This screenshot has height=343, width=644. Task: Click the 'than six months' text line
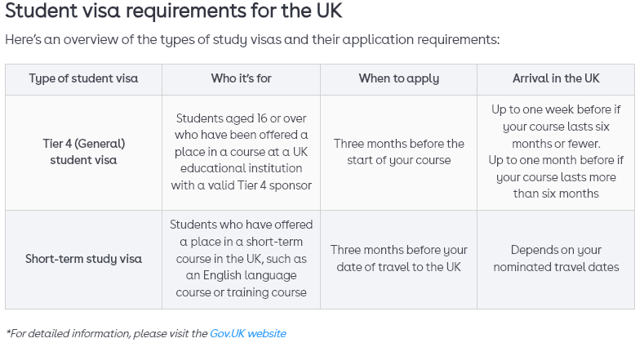[x=556, y=194]
